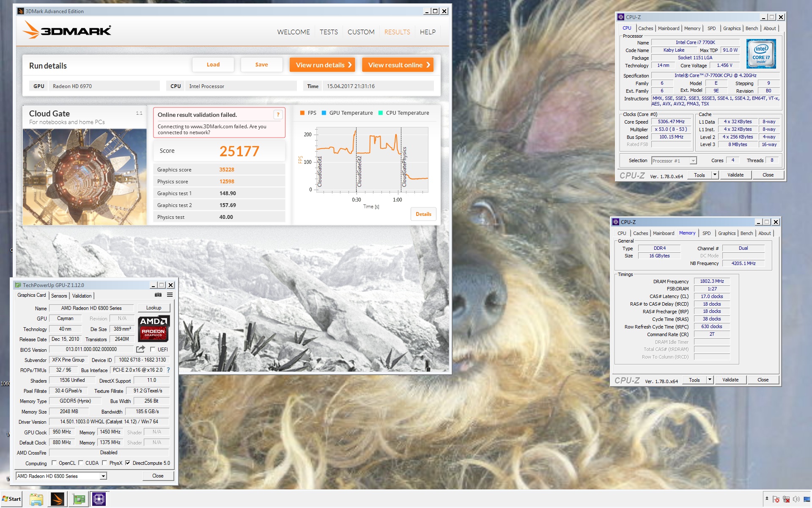
Task: Click the Driver Version field in GPU-Z
Action: (x=109, y=422)
